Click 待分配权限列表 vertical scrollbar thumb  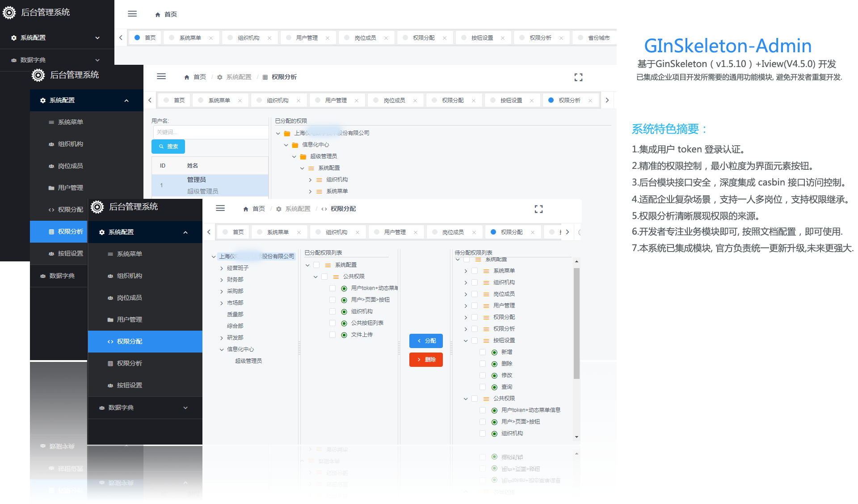point(576,323)
